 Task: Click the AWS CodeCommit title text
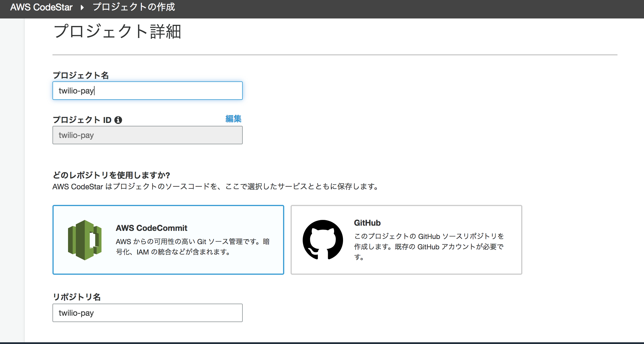(x=152, y=228)
